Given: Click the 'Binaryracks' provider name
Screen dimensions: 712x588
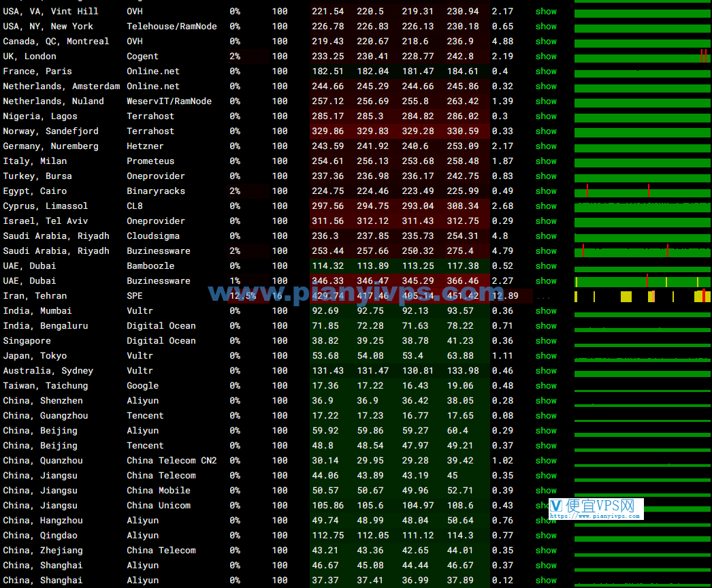Looking at the screenshot, I should (156, 191).
